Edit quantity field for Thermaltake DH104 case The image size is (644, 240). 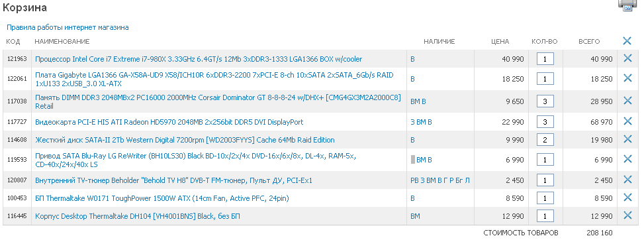pos(545,215)
